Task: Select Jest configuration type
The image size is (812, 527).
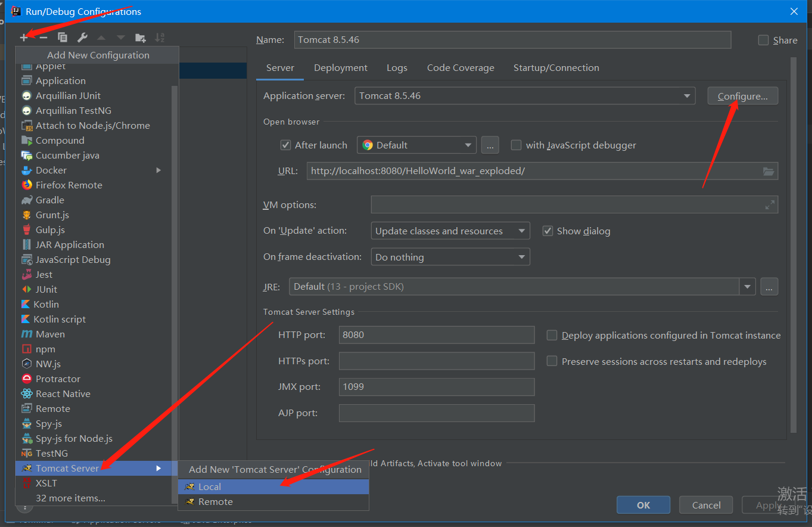Action: (94, 274)
